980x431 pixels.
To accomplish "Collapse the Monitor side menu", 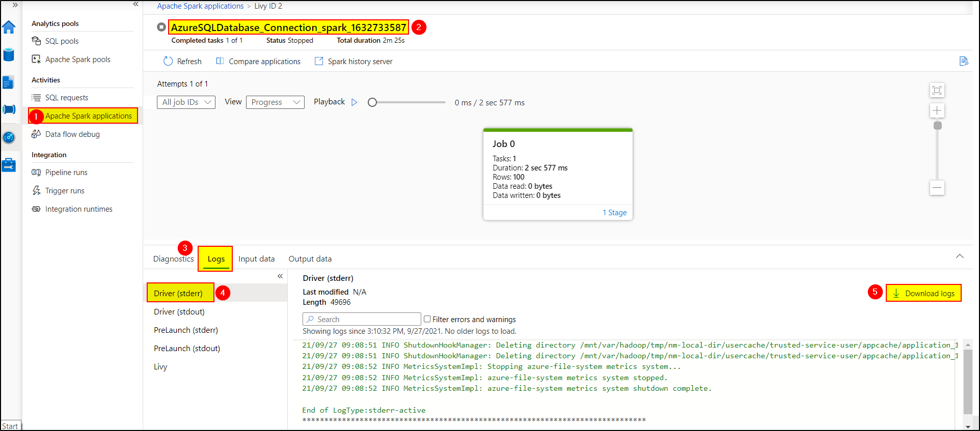I will pos(135,4).
